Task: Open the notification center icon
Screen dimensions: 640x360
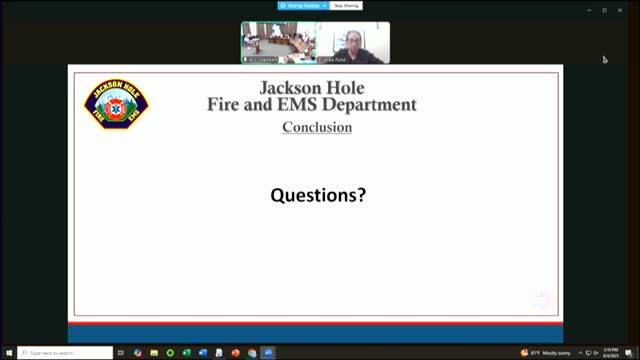Action: 629,353
